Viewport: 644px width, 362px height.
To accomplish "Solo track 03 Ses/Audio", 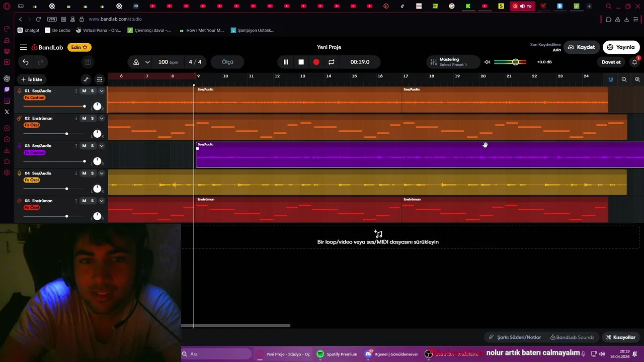I will coord(92,146).
